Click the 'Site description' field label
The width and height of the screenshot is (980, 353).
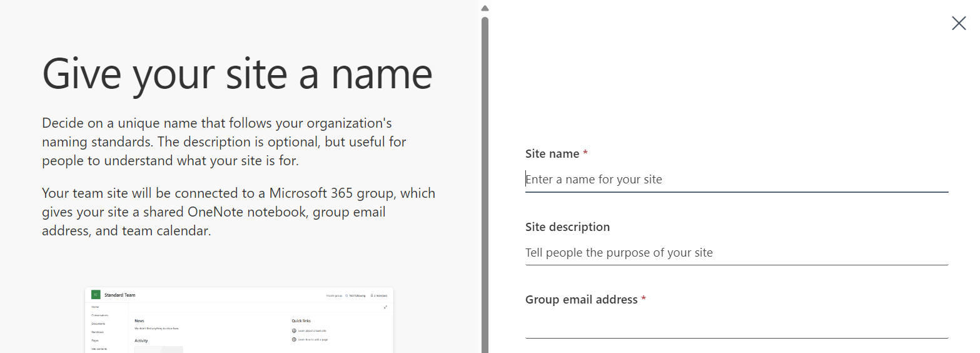click(x=567, y=227)
